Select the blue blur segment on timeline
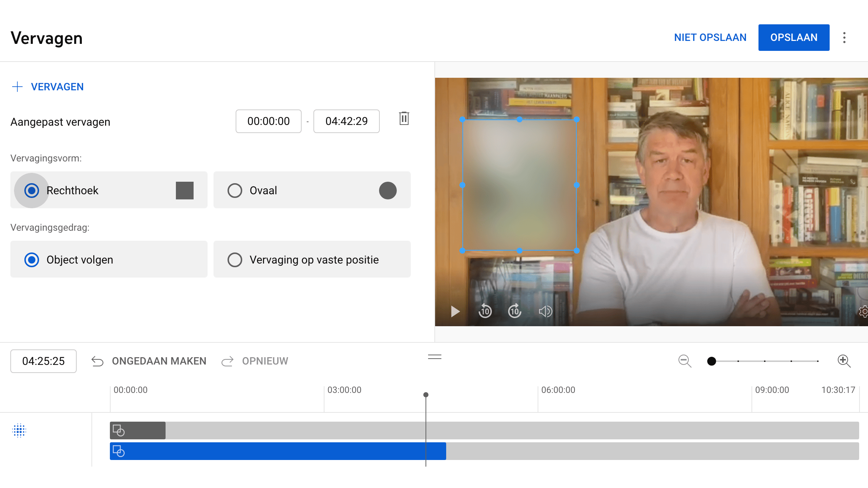The width and height of the screenshot is (868, 488). [x=277, y=451]
